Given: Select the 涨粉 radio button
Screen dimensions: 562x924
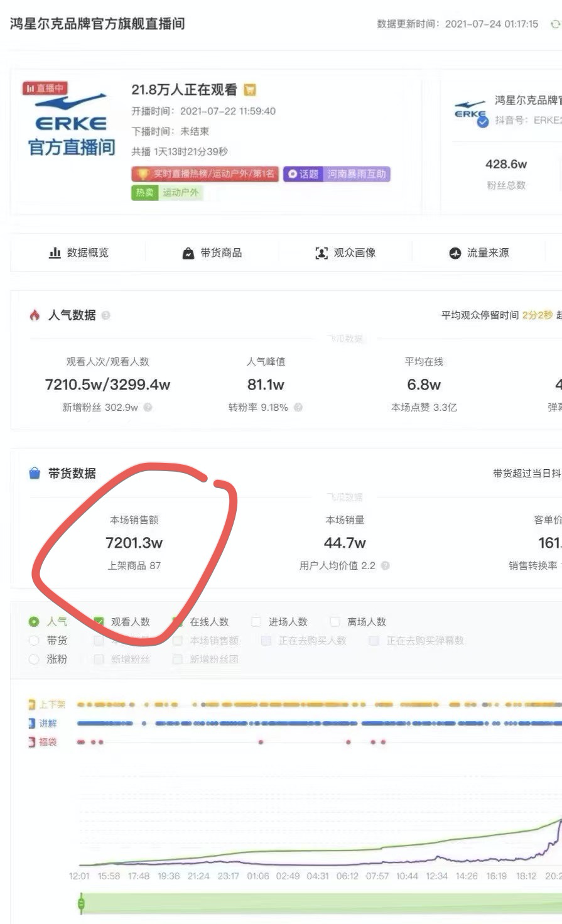Looking at the screenshot, I should pos(34,660).
